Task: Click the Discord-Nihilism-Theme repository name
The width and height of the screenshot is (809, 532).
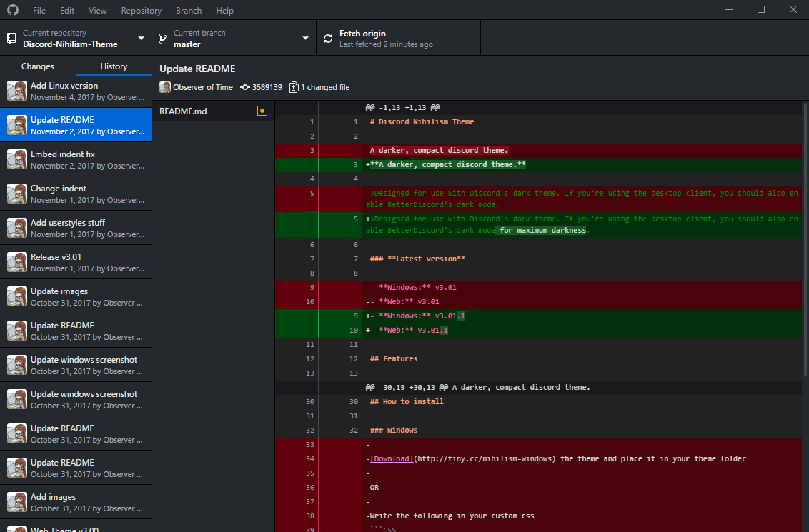Action: point(70,44)
